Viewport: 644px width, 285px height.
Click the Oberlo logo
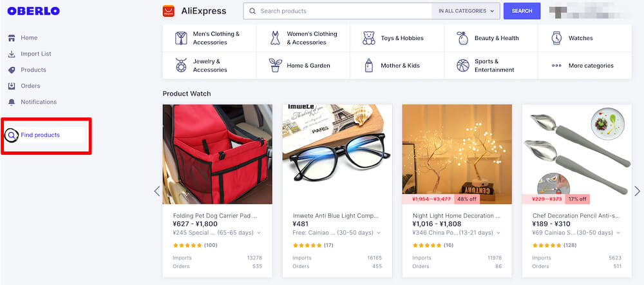pyautogui.click(x=33, y=11)
